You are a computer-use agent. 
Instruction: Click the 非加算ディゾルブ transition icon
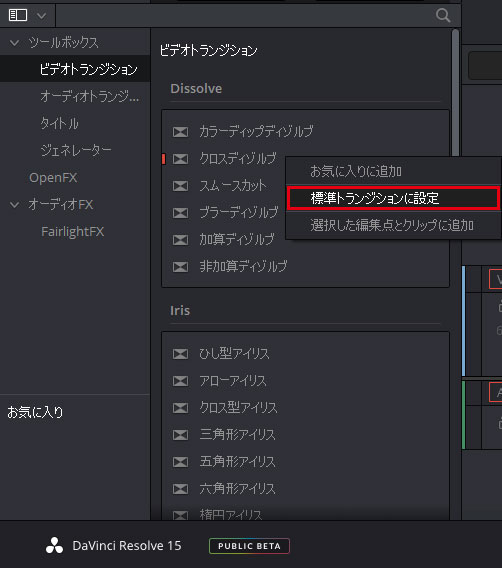[x=180, y=267]
